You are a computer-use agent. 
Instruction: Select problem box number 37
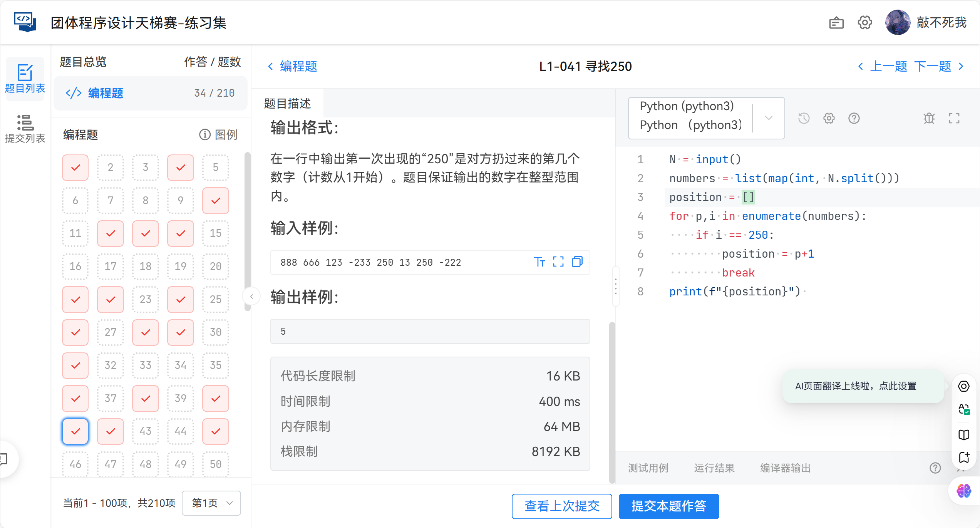111,398
